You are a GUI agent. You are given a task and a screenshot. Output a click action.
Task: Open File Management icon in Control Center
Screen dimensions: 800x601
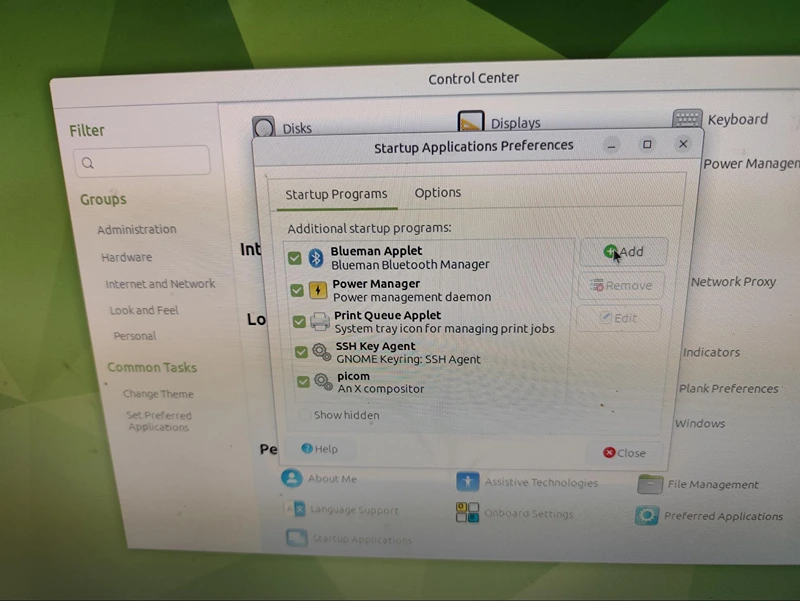tap(649, 484)
